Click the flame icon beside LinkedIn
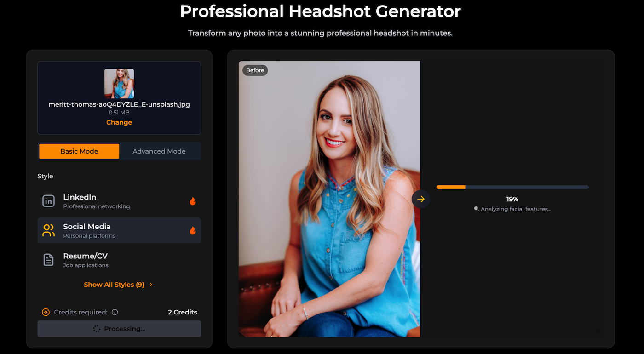Image resolution: width=644 pixels, height=354 pixels. pyautogui.click(x=193, y=201)
